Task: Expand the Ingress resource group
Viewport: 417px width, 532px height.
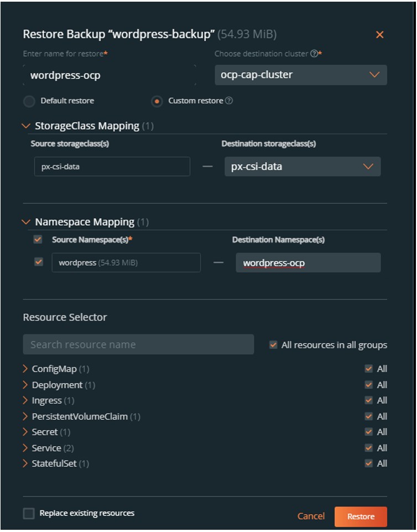Action: point(25,400)
